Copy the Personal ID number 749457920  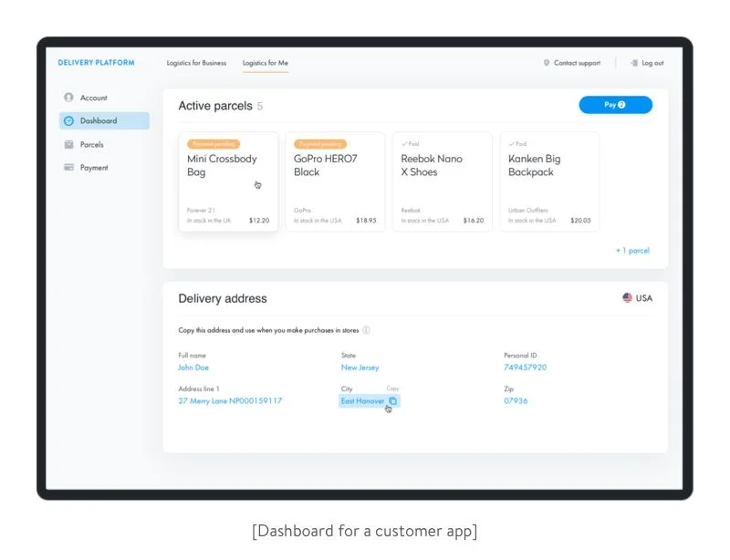[525, 368]
